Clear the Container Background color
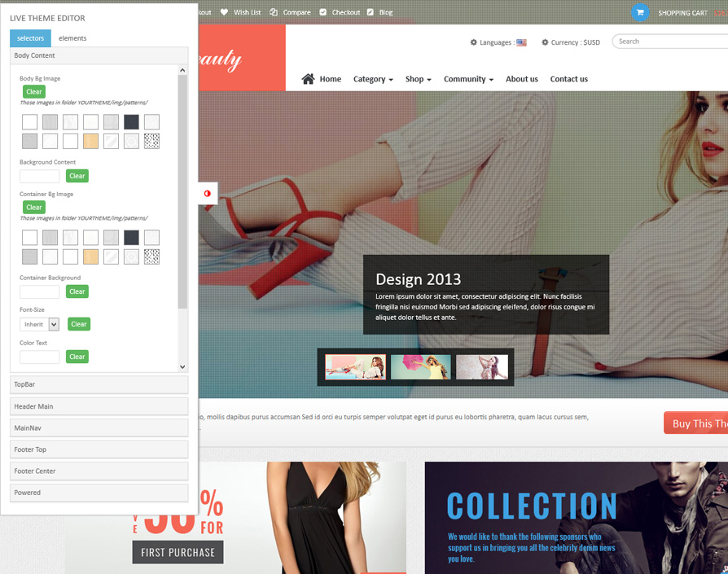 click(77, 291)
